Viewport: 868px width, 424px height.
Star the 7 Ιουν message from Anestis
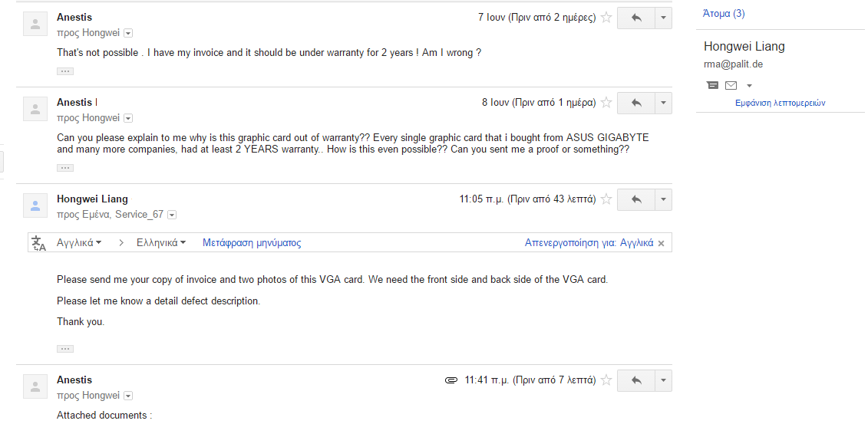[607, 18]
